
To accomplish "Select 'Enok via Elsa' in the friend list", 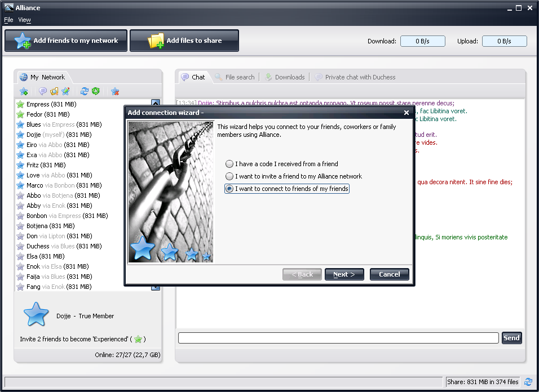I will (58, 266).
